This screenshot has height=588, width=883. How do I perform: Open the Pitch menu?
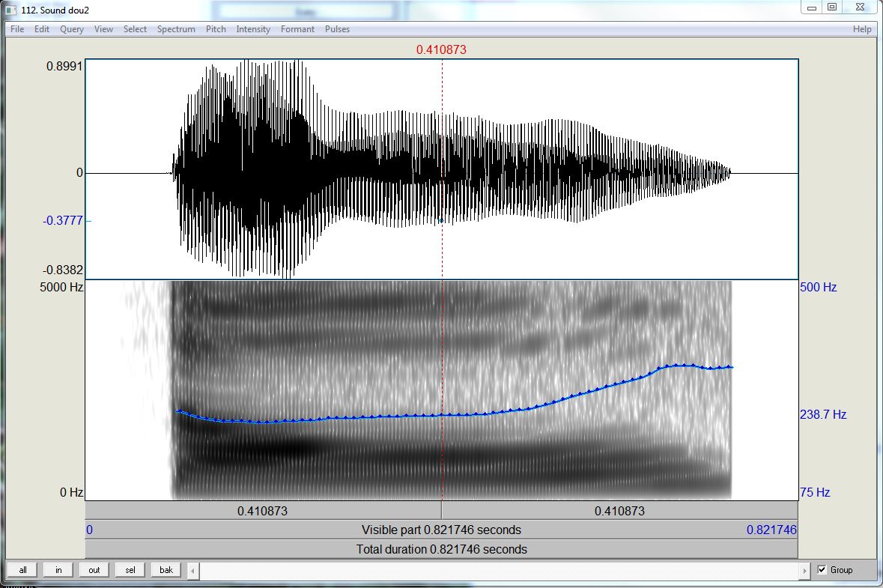tap(216, 29)
